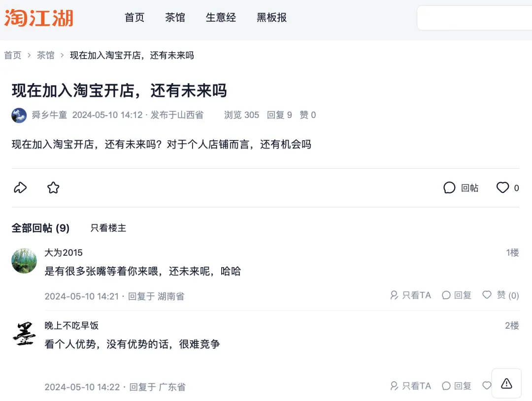Click breadcrumb text 现在加入淘宝开店，还有未来吗
The image size is (532, 401).
pos(132,55)
